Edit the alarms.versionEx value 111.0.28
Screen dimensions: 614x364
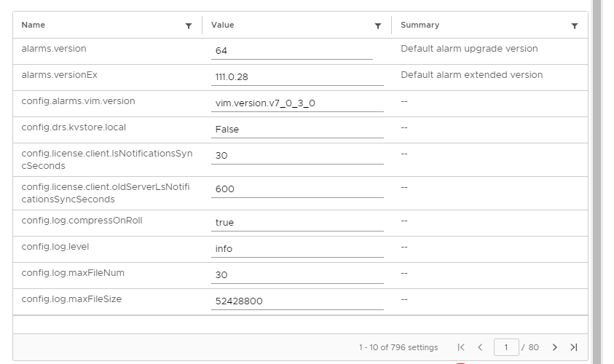coord(296,76)
